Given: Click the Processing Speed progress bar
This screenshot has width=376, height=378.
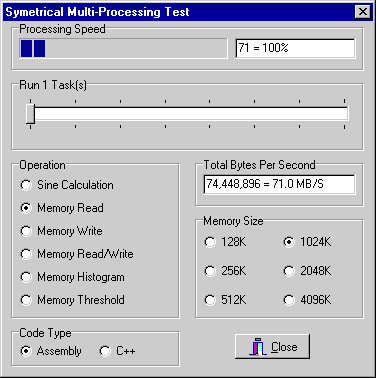Looking at the screenshot, I should click(123, 48).
